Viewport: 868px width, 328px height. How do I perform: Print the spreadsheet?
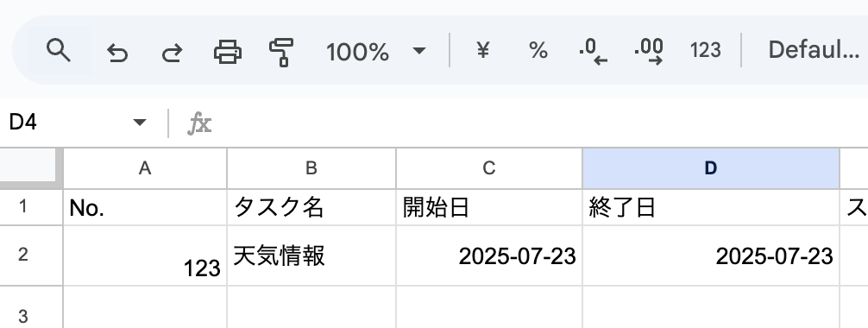pyautogui.click(x=228, y=52)
